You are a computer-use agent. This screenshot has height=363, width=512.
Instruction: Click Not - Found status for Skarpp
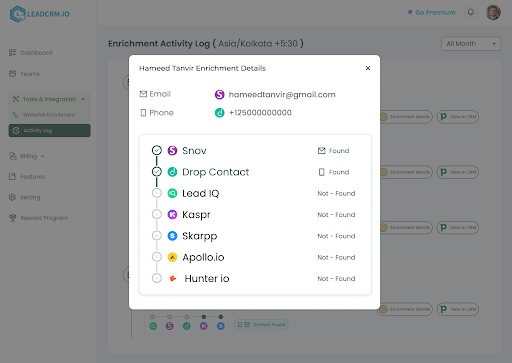pos(336,236)
